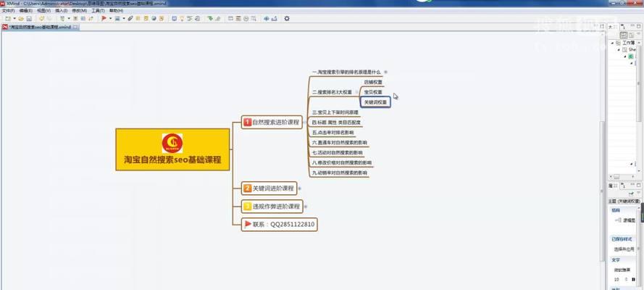The image size is (644, 290).
Task: Select the 淘宝自然搜索seo基础课程.xmind editor tab
Action: tap(39, 27)
